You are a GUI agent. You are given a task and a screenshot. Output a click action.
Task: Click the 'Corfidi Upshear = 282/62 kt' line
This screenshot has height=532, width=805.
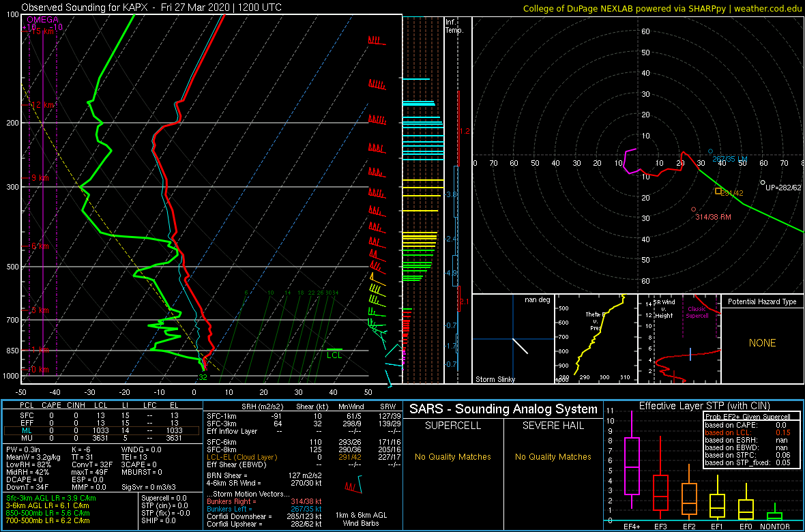tap(264, 524)
